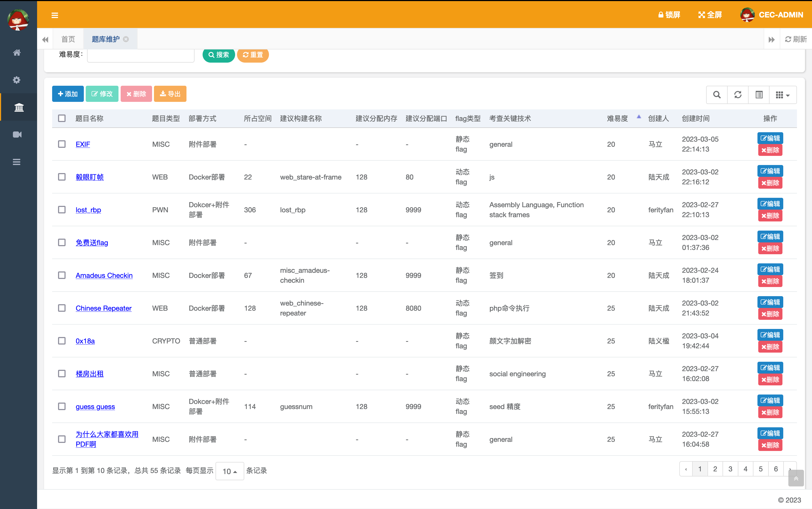
Task: Click back-to-top arrow button
Action: [796, 478]
